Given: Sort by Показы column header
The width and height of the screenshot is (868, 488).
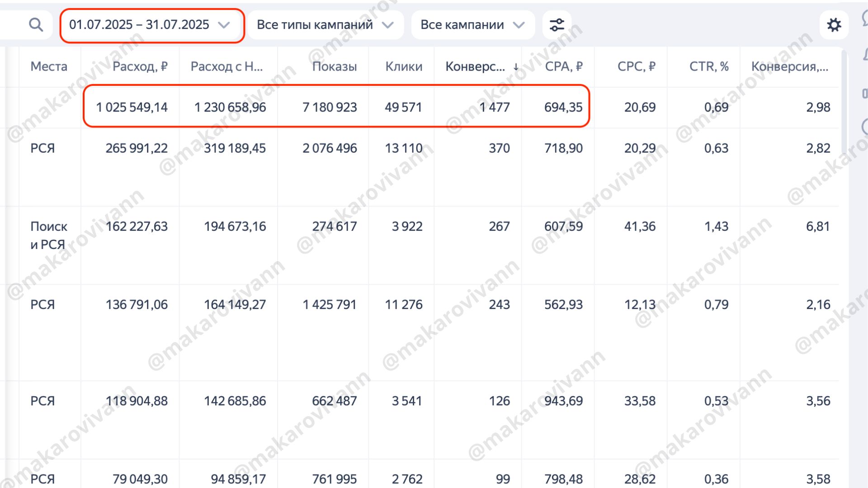Looking at the screenshot, I should click(334, 66).
